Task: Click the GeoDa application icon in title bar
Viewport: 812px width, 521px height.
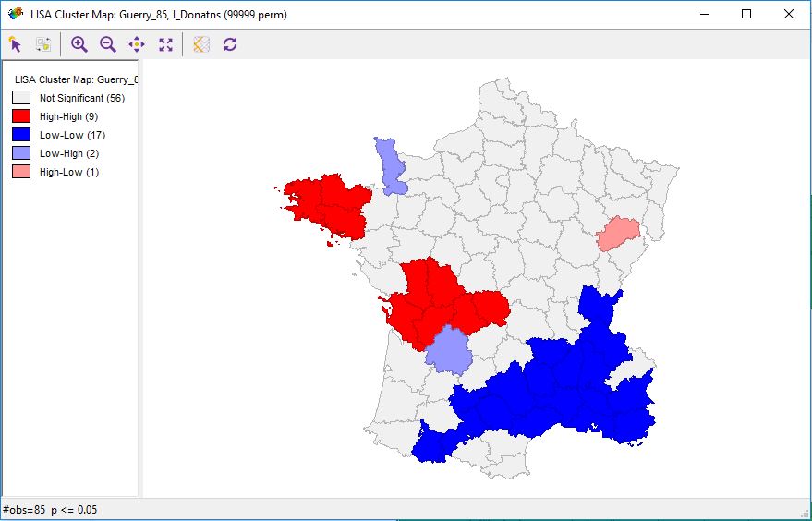Action: (x=16, y=14)
